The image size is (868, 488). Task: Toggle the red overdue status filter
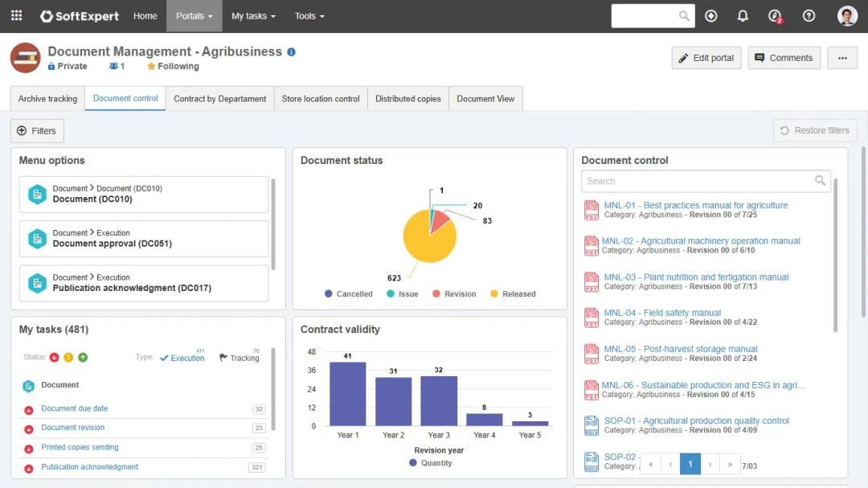55,358
